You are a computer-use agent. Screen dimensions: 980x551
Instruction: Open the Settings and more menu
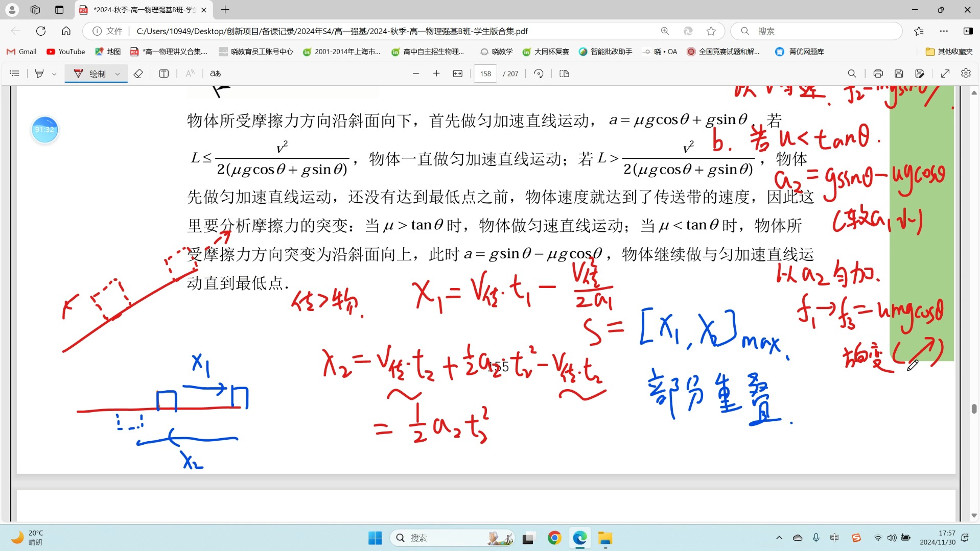944,31
